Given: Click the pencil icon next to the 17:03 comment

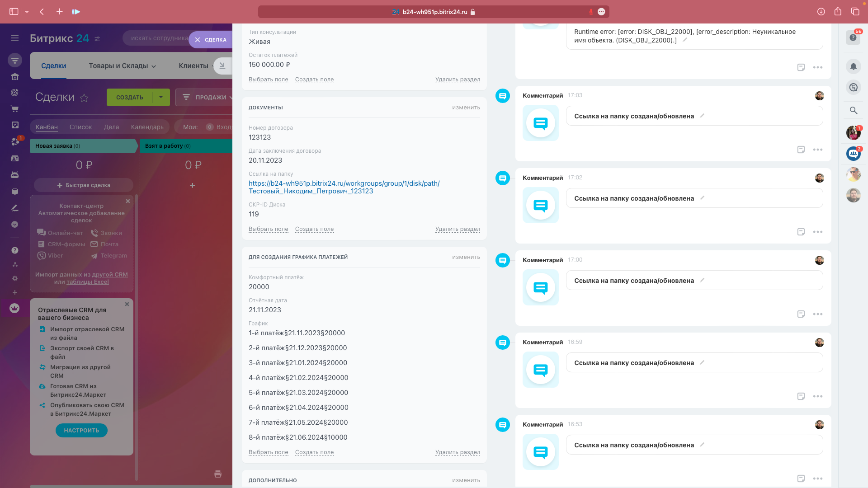Looking at the screenshot, I should tap(702, 116).
